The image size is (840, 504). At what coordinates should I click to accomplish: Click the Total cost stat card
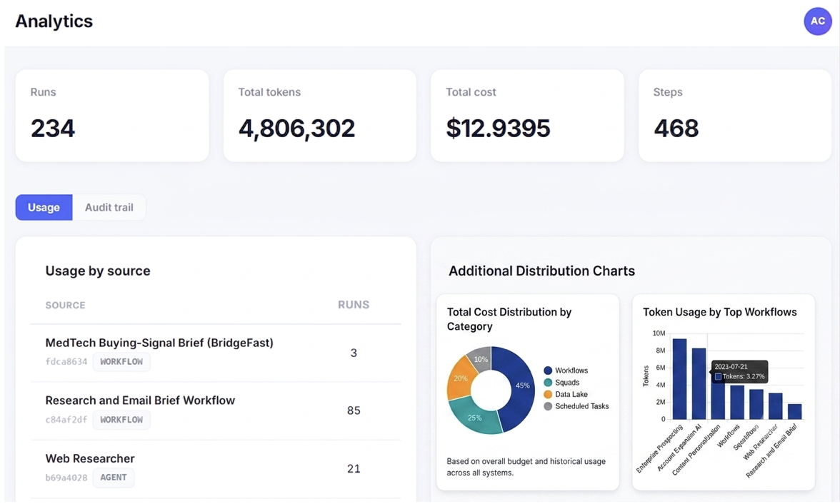click(527, 115)
